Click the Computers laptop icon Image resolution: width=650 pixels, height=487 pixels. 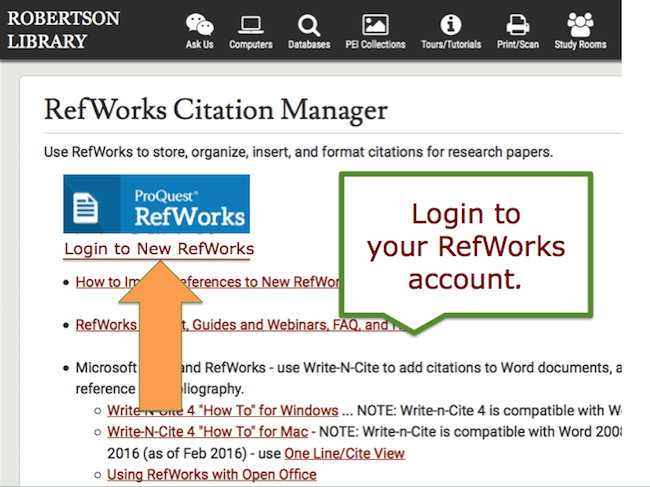251,25
